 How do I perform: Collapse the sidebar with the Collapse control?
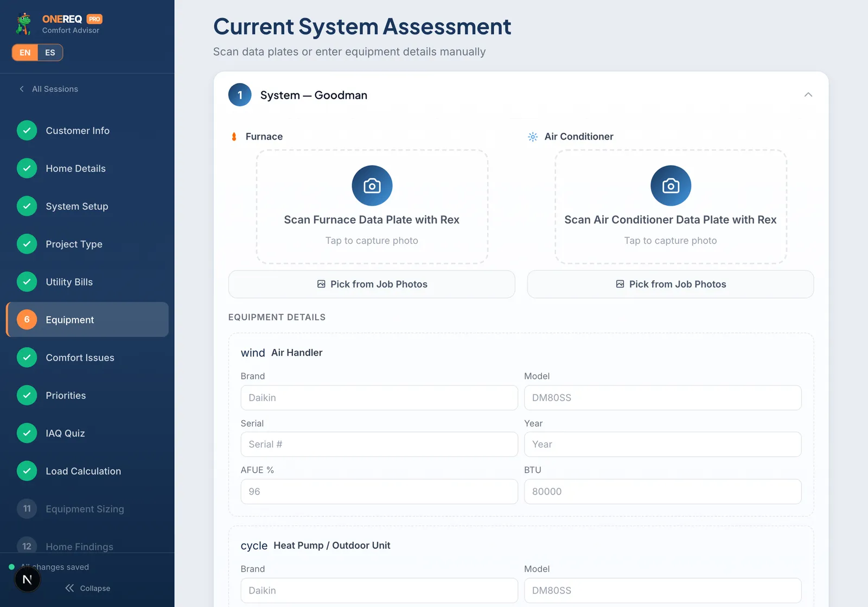[x=87, y=588]
